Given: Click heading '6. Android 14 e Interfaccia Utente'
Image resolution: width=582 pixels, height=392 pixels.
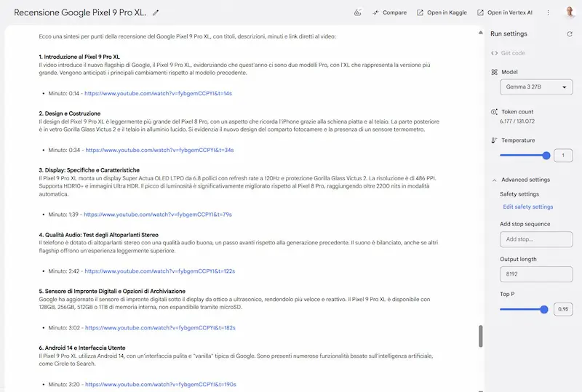Looking at the screenshot, I should [82, 348].
